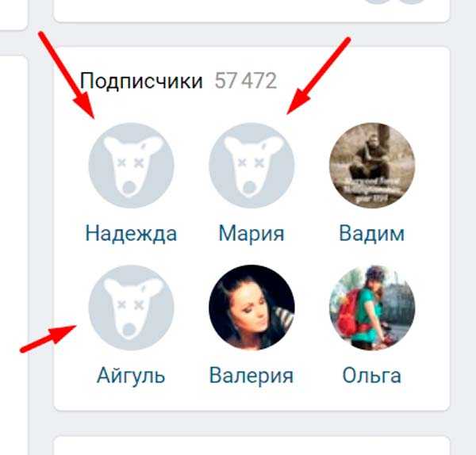
Task: Click the Мария name link
Action: [x=251, y=233]
